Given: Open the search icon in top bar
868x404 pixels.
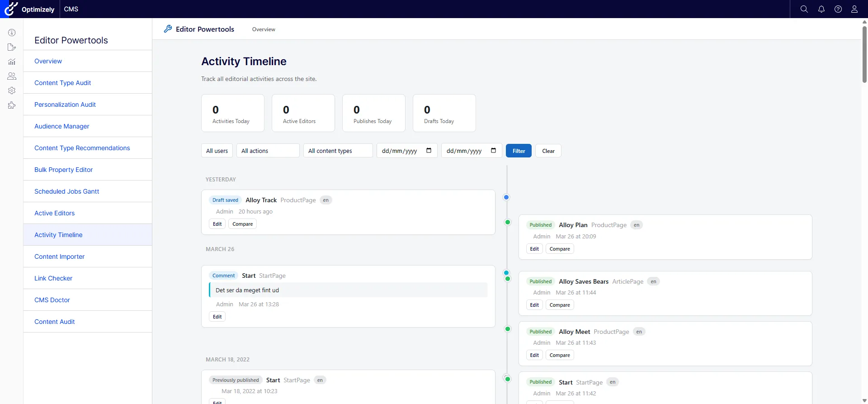Looking at the screenshot, I should click(x=804, y=9).
